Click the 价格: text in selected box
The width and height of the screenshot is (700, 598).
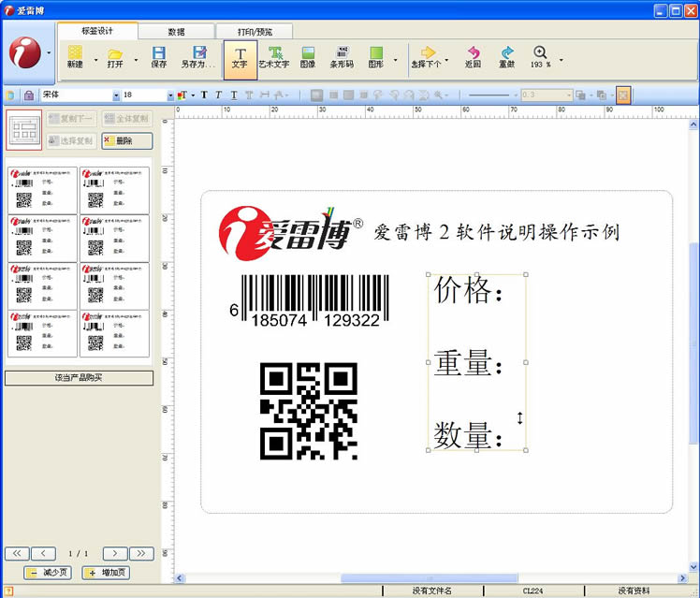point(468,289)
